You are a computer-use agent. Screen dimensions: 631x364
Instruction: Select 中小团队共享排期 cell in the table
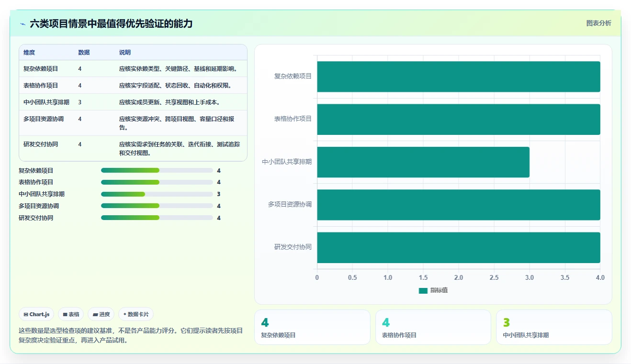click(46, 102)
